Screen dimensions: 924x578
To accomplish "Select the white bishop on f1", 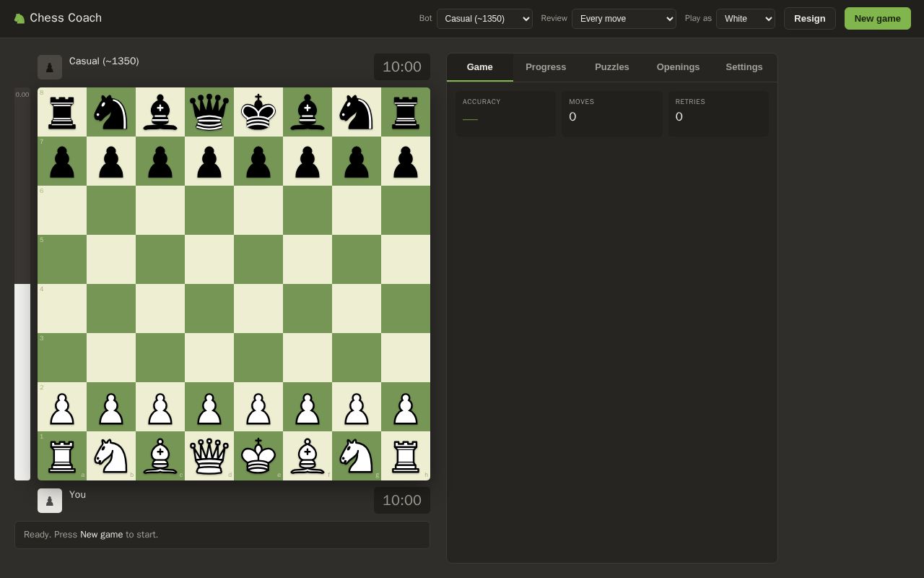I will click(x=308, y=456).
